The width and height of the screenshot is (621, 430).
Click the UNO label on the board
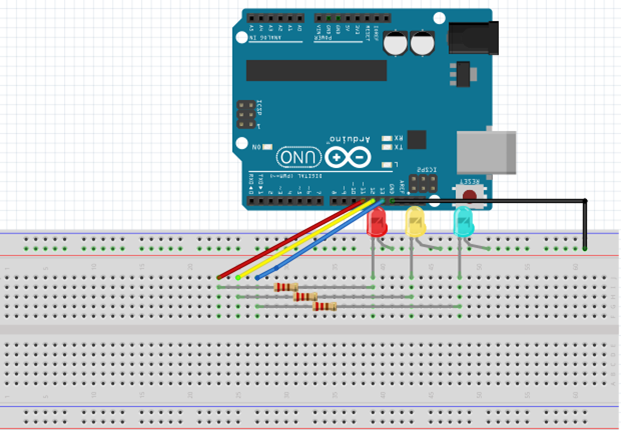click(x=299, y=158)
